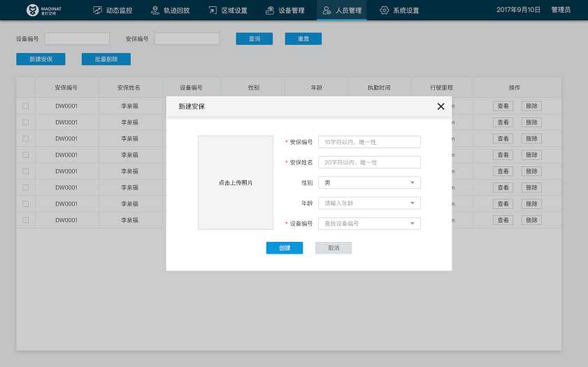Click the 点击上传照片 upload area
This screenshot has height=367, width=588.
(236, 182)
